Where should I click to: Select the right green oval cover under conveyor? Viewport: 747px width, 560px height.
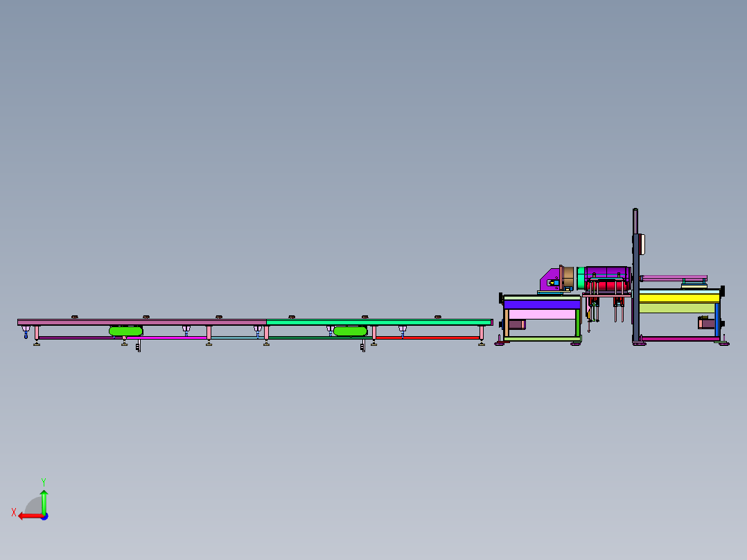(350, 331)
